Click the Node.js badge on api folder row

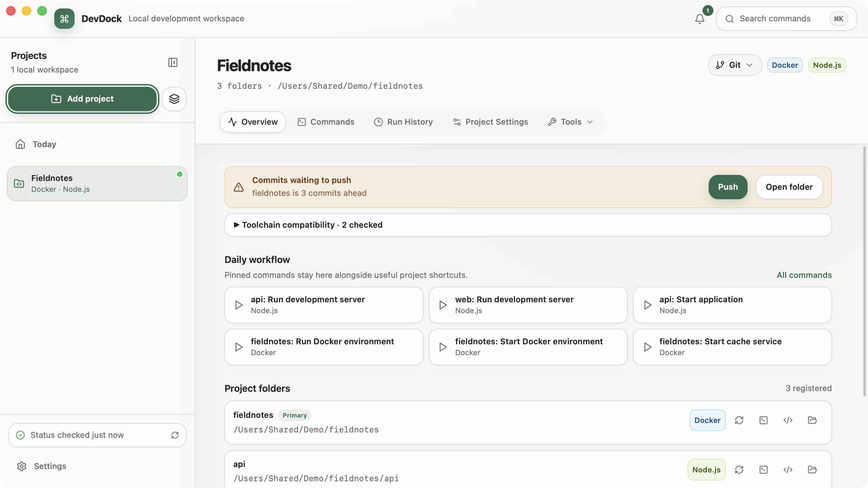tap(706, 470)
